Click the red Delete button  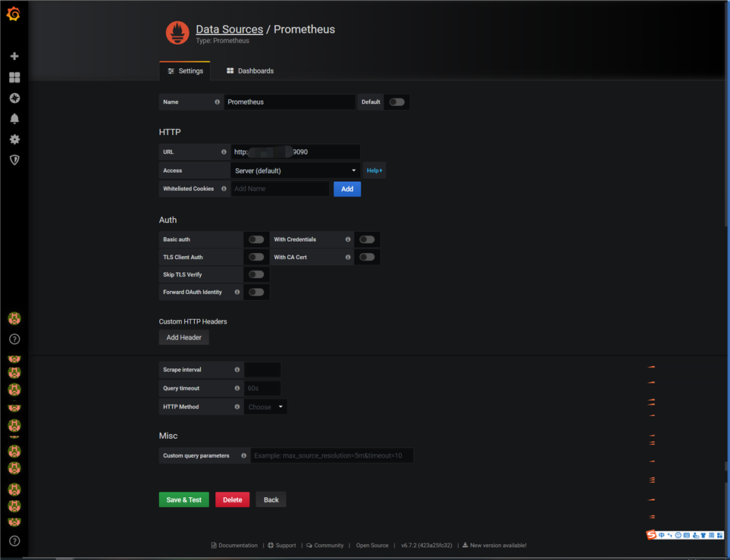(x=232, y=499)
